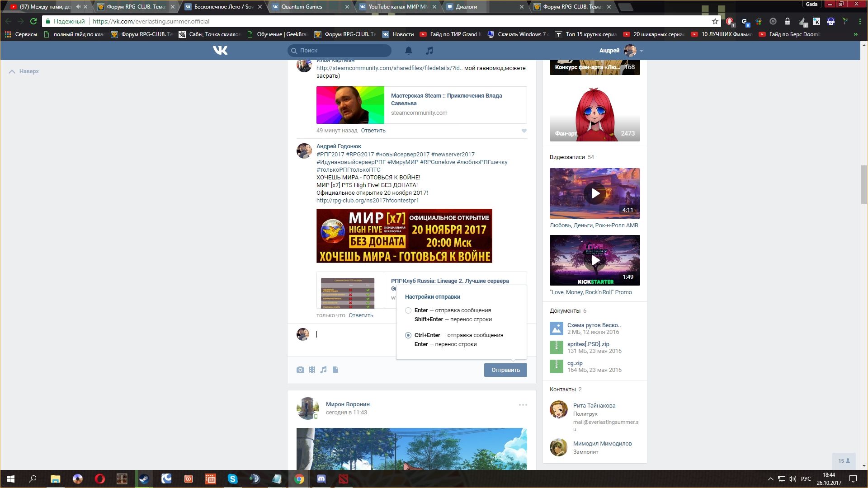
Task: Select Ctrl+Enter sends message radio option
Action: pyautogui.click(x=408, y=335)
